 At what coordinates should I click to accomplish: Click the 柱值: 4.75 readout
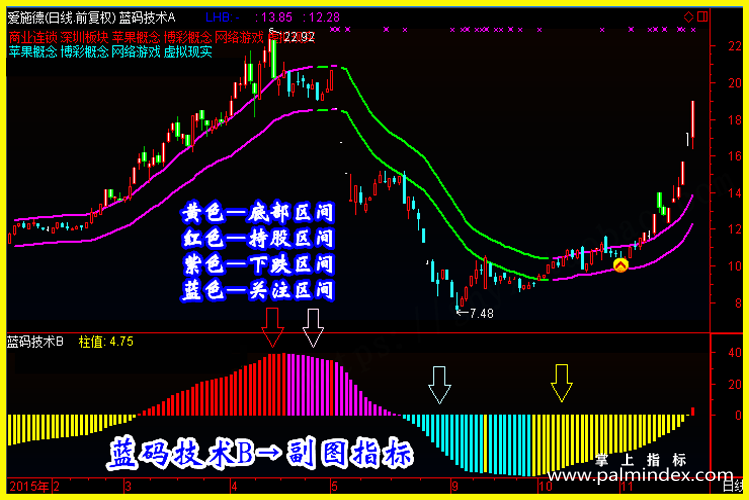pos(106,341)
